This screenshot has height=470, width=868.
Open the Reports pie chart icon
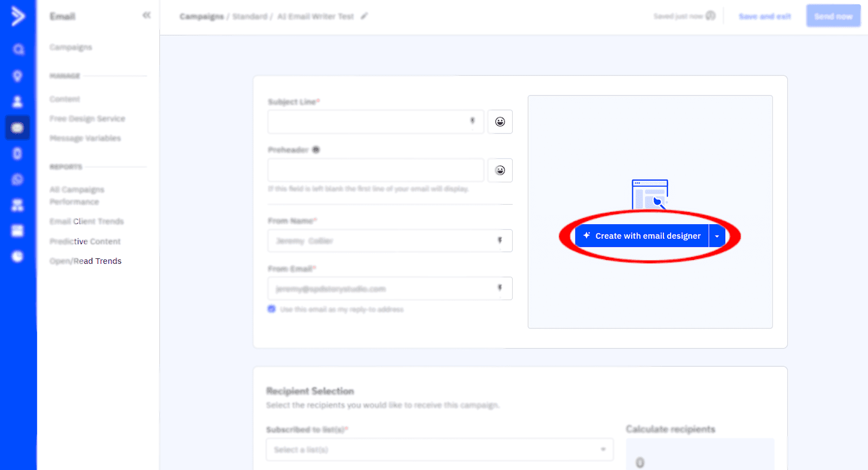pyautogui.click(x=17, y=256)
